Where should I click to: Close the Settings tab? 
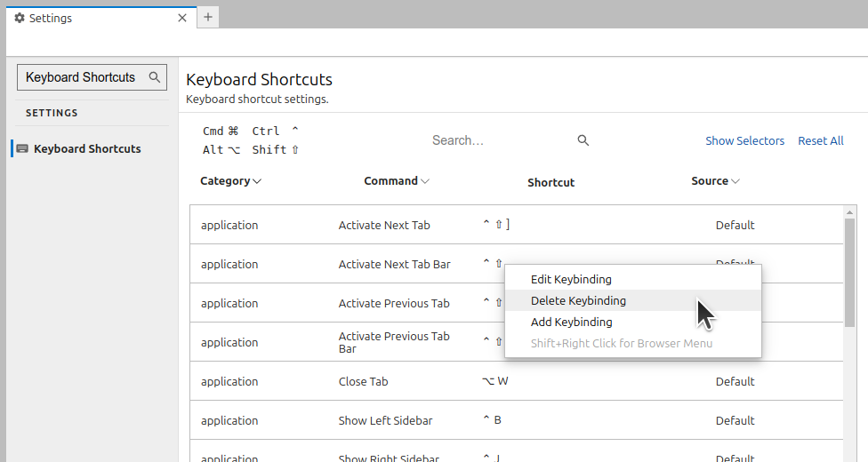(x=182, y=18)
